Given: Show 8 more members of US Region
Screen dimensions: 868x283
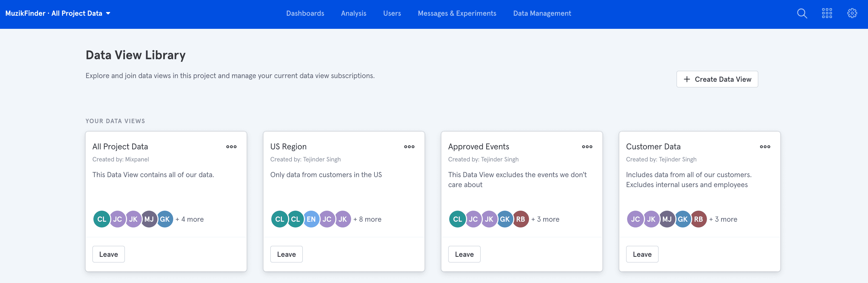Looking at the screenshot, I should point(367,219).
